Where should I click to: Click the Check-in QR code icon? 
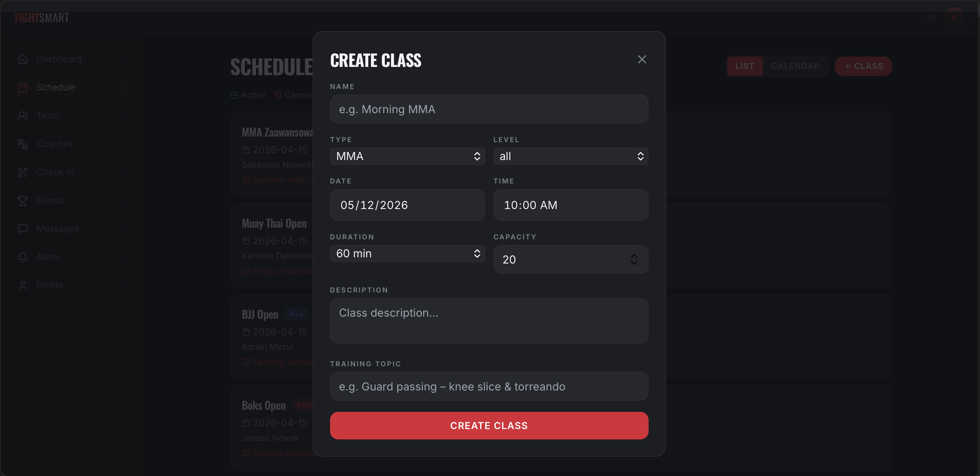point(23,172)
